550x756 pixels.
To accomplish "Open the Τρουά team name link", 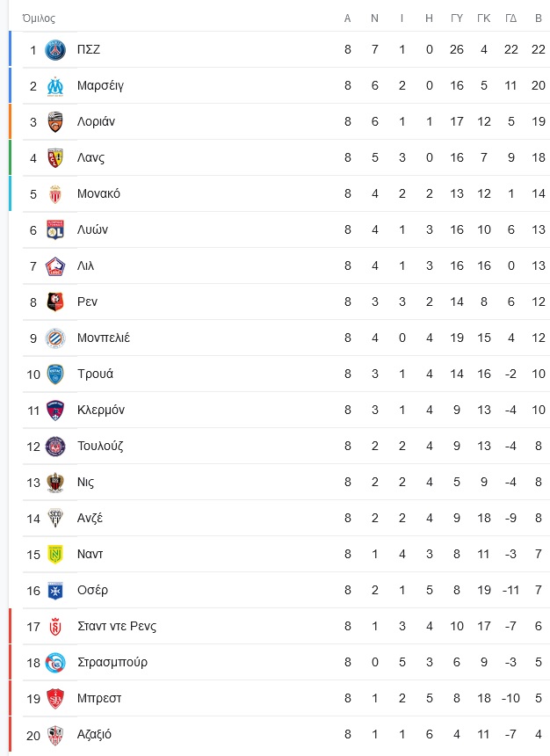I will coord(96,374).
